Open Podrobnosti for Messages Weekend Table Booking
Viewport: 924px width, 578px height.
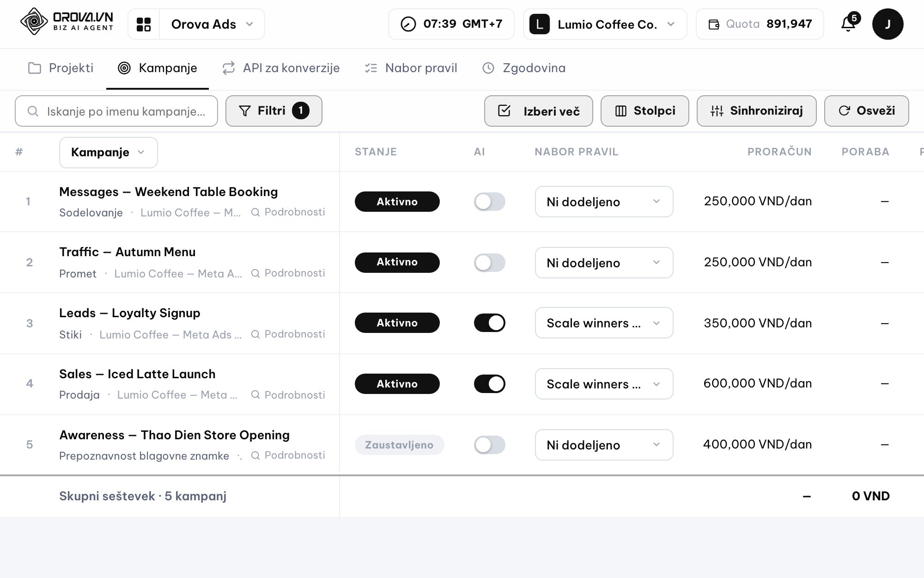pos(288,212)
